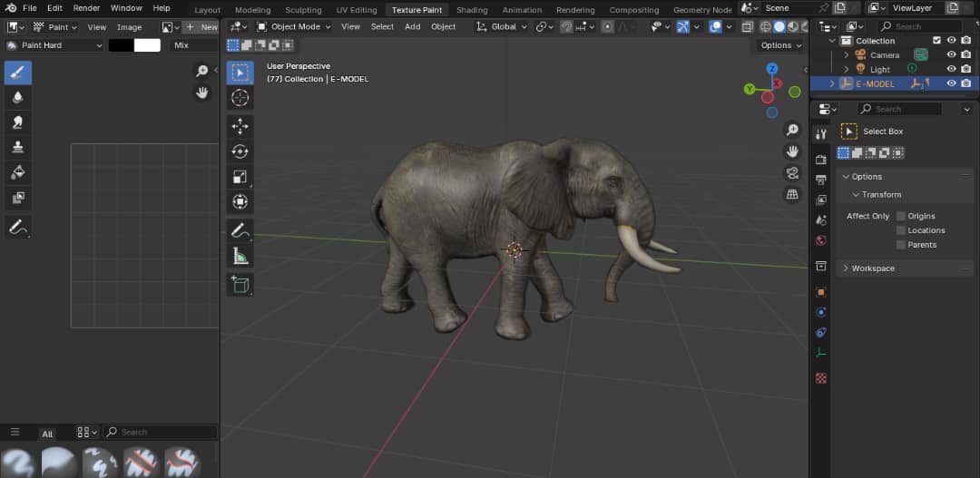Image resolution: width=980 pixels, height=478 pixels.
Task: Toggle the Parents checkbox
Action: pyautogui.click(x=901, y=245)
